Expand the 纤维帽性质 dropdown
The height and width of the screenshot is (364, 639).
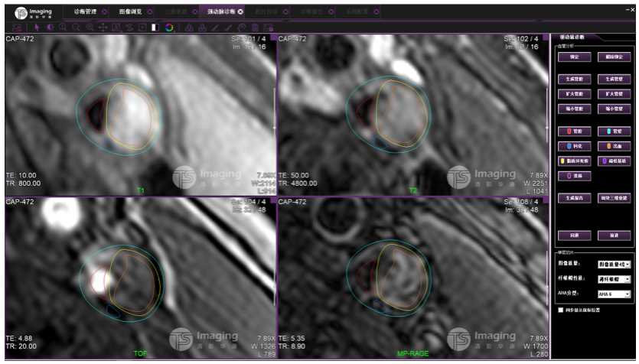(614, 279)
